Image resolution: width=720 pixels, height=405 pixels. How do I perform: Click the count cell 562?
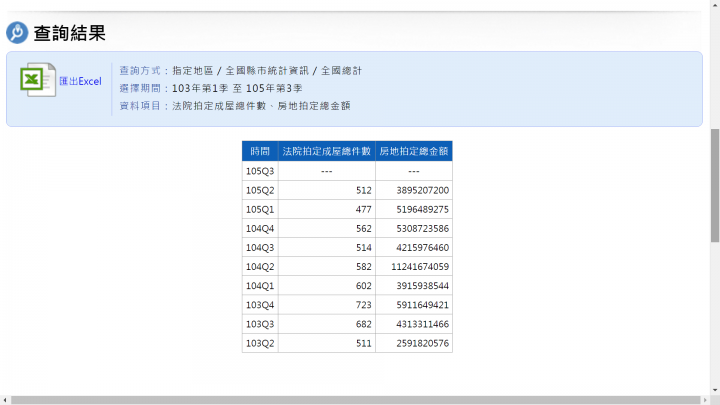pyautogui.click(x=326, y=228)
